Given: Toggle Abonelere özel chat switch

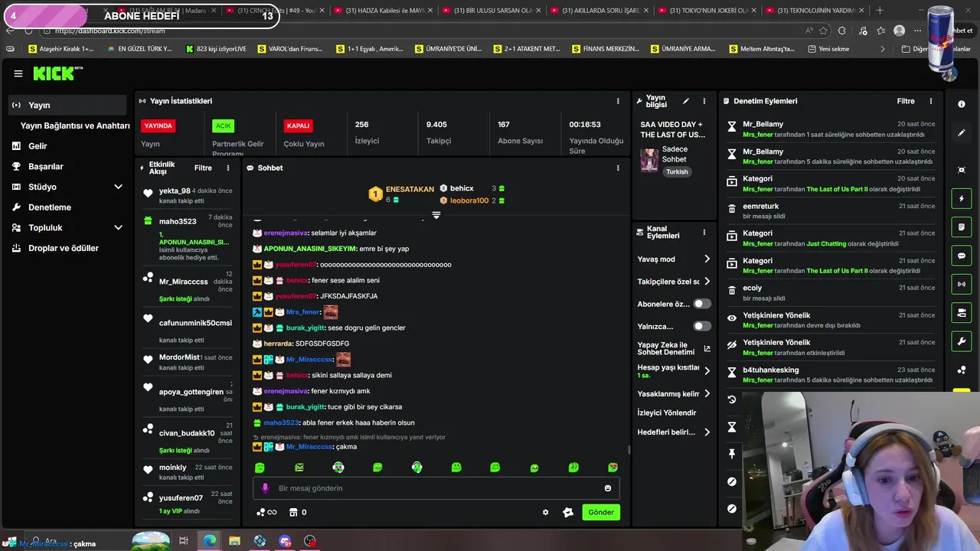Looking at the screenshot, I should coord(701,304).
